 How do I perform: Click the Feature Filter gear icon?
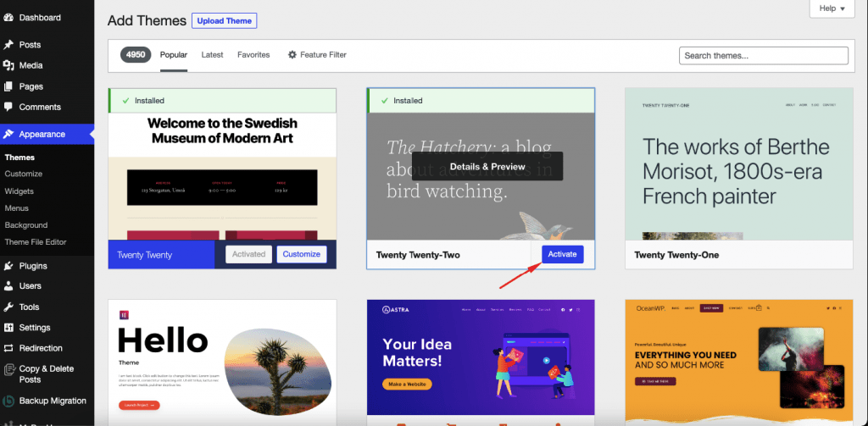click(x=292, y=55)
